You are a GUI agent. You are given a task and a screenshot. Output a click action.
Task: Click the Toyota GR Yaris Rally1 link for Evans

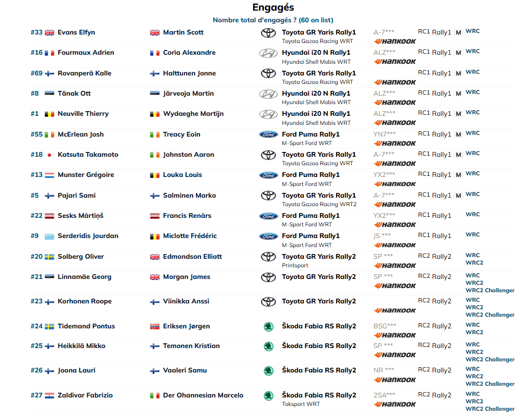[319, 32]
